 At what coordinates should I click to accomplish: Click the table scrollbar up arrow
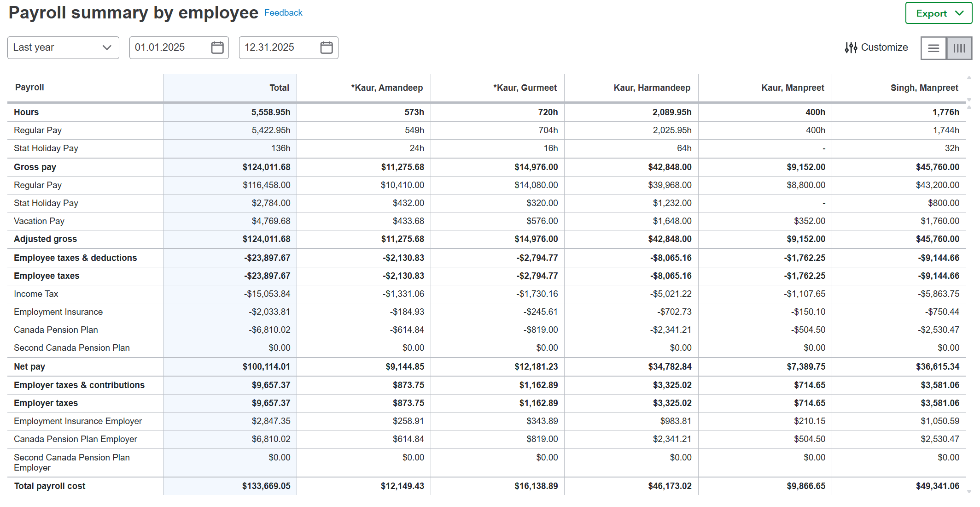point(969,78)
